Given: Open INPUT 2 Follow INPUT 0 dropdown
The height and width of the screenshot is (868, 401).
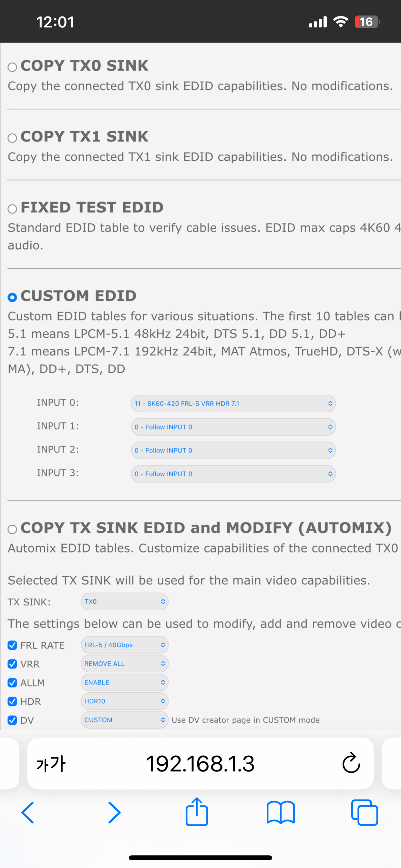Looking at the screenshot, I should click(x=233, y=450).
